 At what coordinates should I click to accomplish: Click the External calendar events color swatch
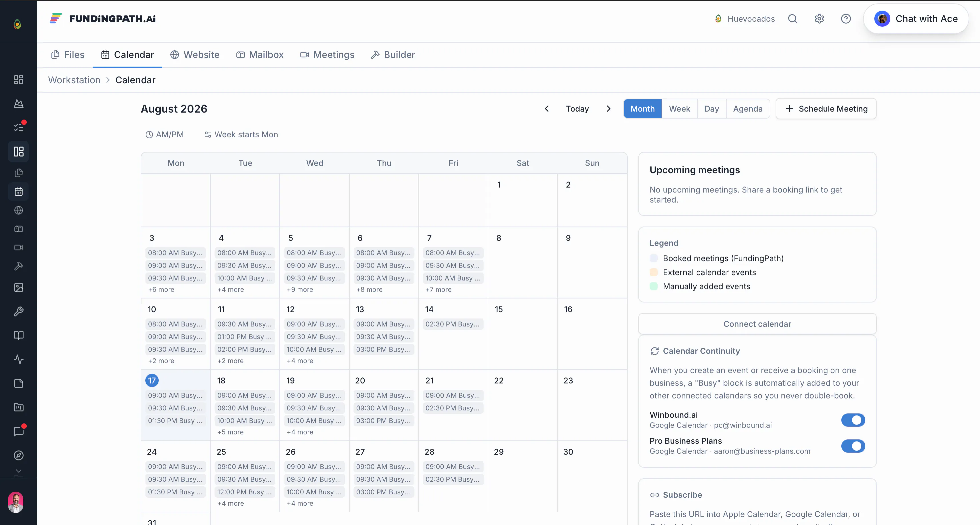coord(654,272)
